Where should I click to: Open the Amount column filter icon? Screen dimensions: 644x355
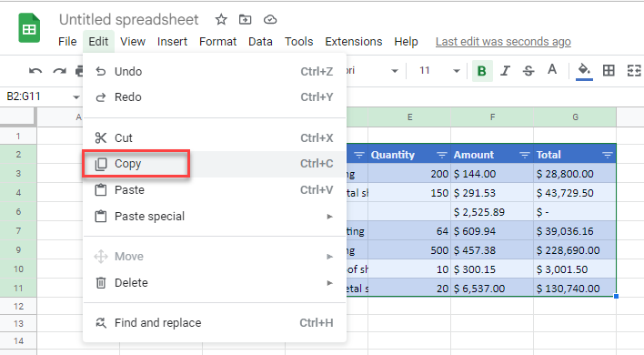tap(525, 155)
